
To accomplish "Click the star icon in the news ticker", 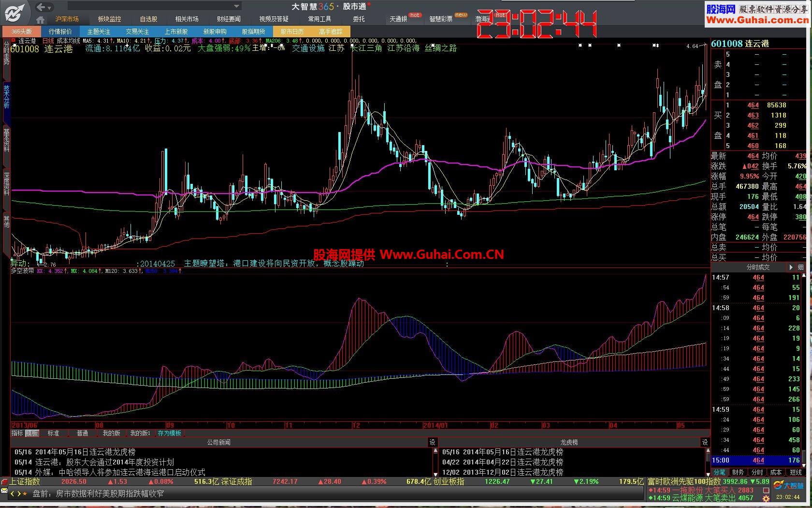I will click(25, 494).
